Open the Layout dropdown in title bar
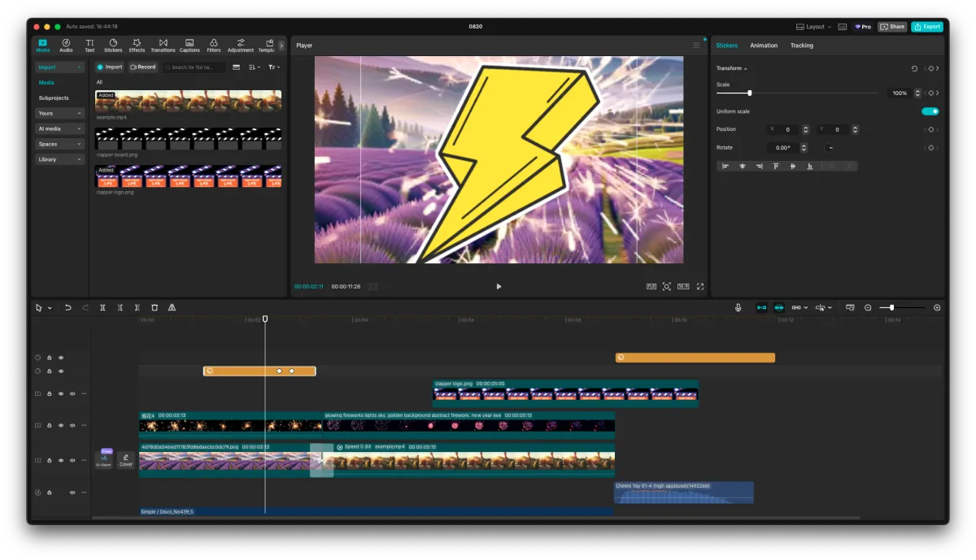 coord(813,27)
